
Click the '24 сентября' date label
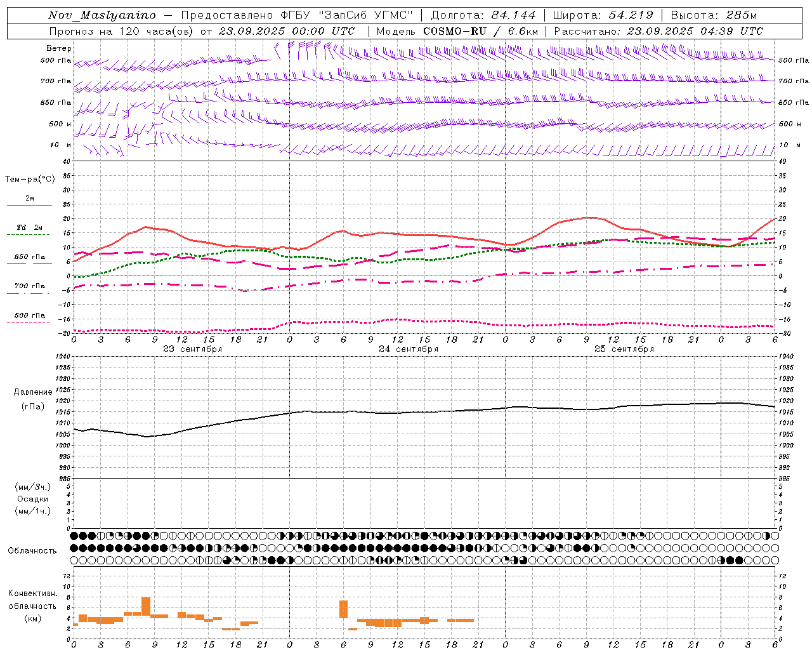[x=409, y=349]
